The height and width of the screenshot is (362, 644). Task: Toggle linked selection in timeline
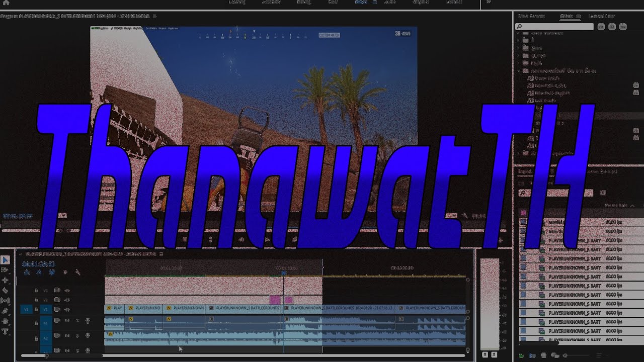point(52,272)
